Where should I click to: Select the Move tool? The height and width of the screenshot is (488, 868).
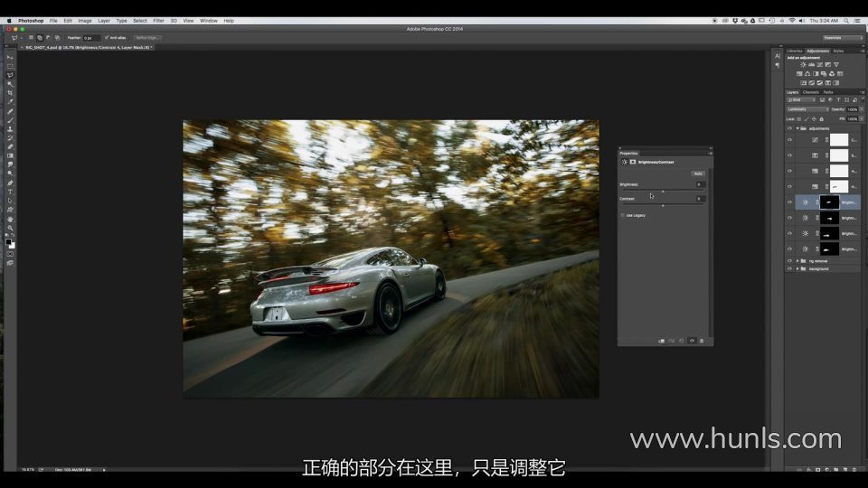10,57
